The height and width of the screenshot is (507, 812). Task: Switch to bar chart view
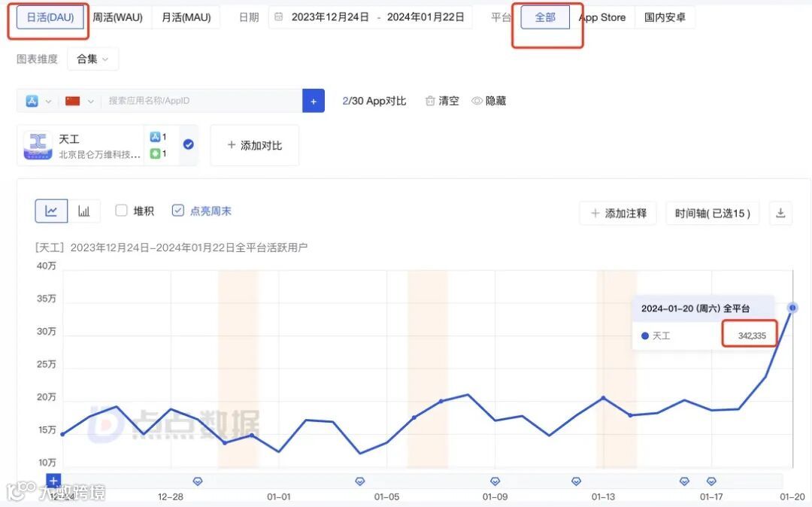coord(84,211)
